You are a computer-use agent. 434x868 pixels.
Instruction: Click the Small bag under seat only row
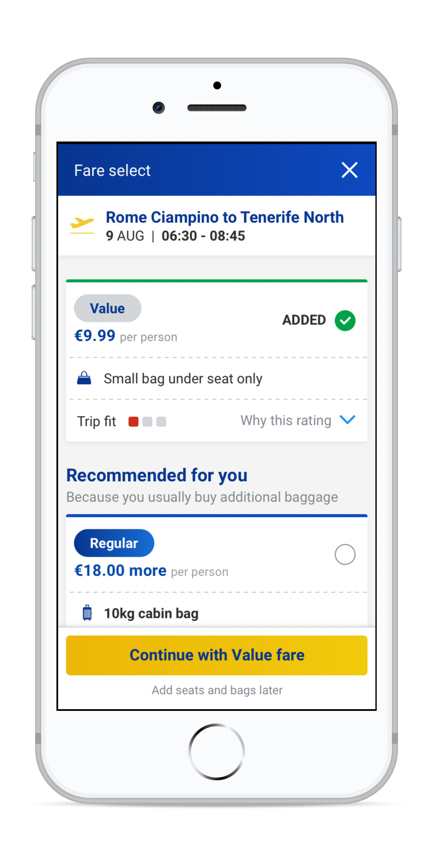[x=183, y=378]
